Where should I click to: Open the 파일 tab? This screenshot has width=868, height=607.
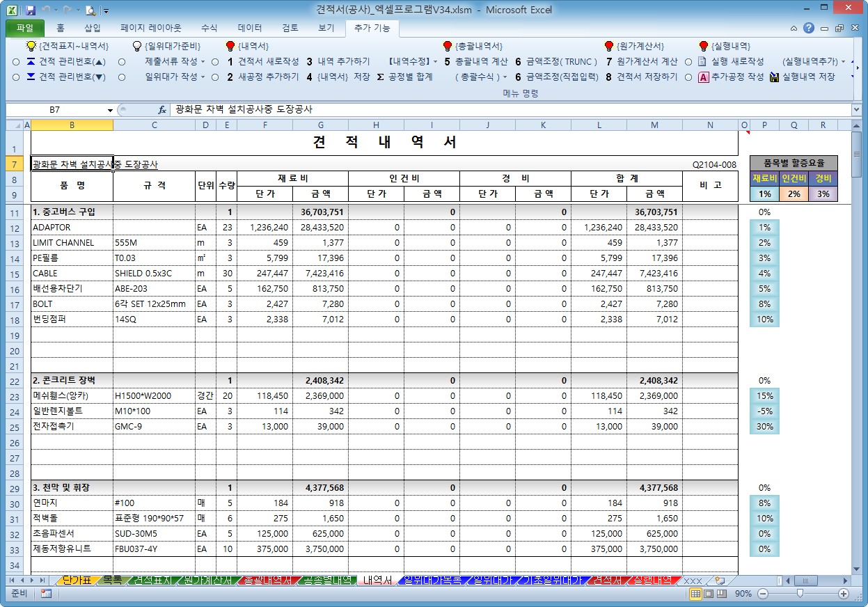[24, 29]
